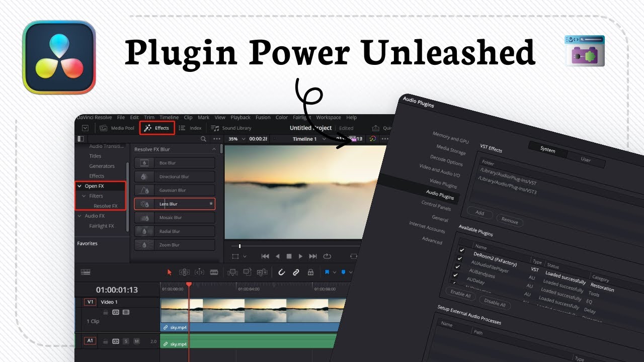Select the timeline Selection arrow tool
This screenshot has height=362, width=644.
point(170,272)
